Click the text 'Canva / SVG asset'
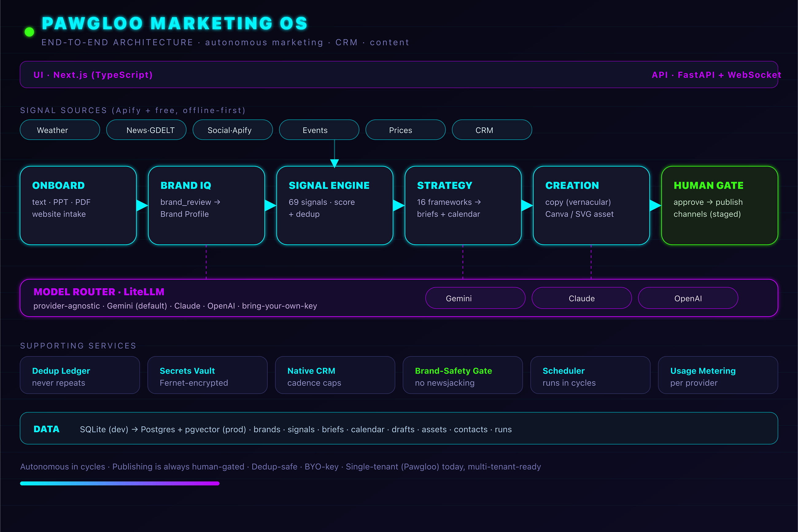The height and width of the screenshot is (532, 798). tap(579, 214)
